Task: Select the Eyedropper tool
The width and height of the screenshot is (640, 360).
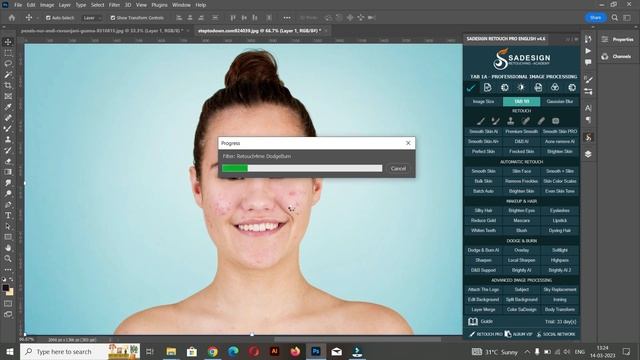Action: (8, 107)
